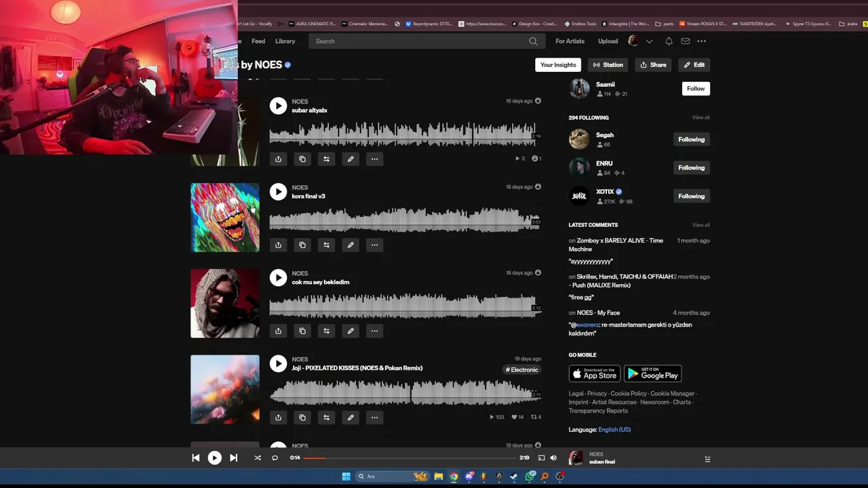This screenshot has height=488, width=868.
Task: Open Download on the App Store badge
Action: pos(594,374)
